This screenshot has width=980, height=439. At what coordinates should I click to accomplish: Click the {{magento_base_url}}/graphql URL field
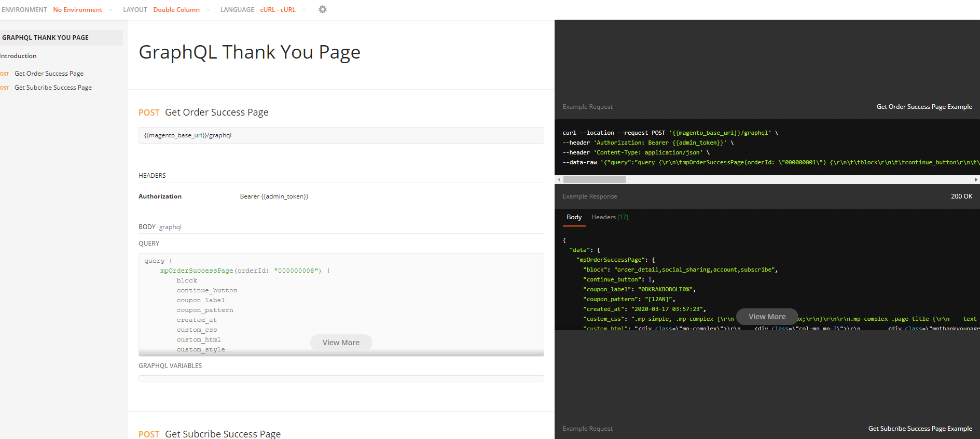coord(341,135)
